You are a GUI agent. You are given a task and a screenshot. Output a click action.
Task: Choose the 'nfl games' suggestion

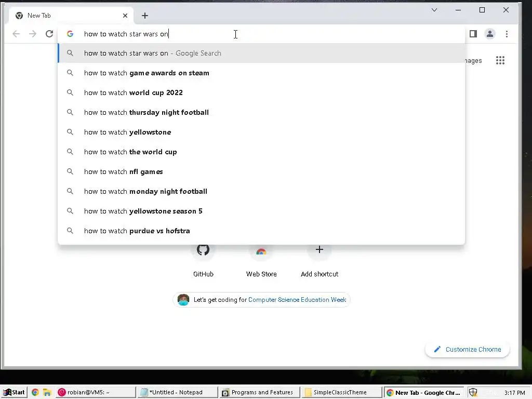point(261,171)
